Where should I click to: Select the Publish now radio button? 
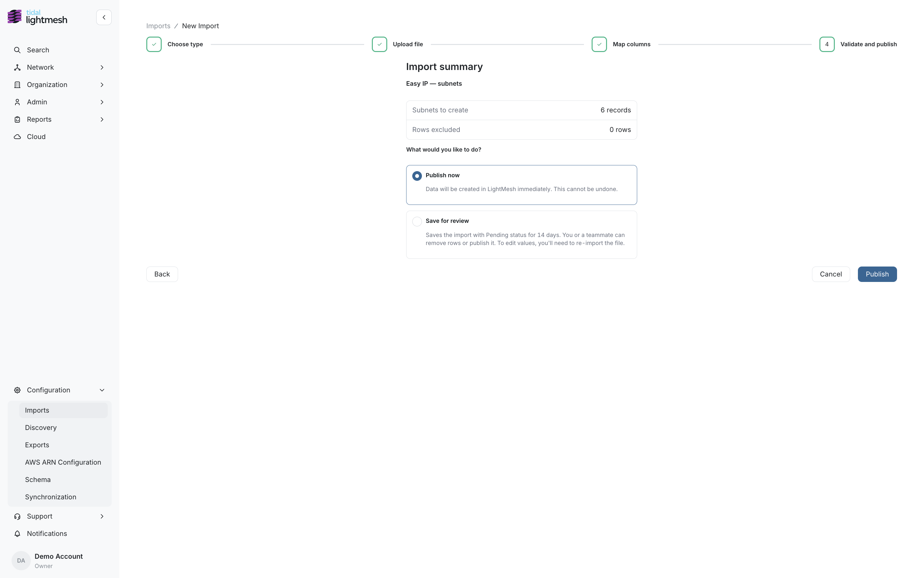coord(417,176)
